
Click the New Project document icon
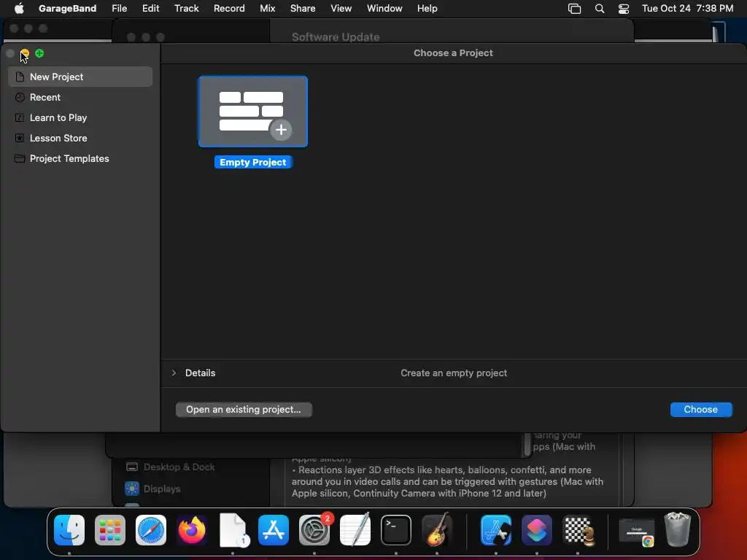point(20,77)
